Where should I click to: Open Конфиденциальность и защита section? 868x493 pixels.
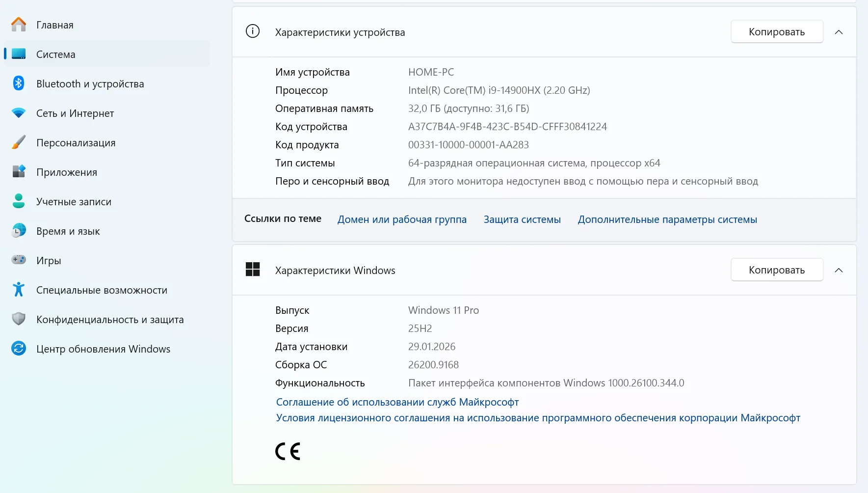(107, 319)
